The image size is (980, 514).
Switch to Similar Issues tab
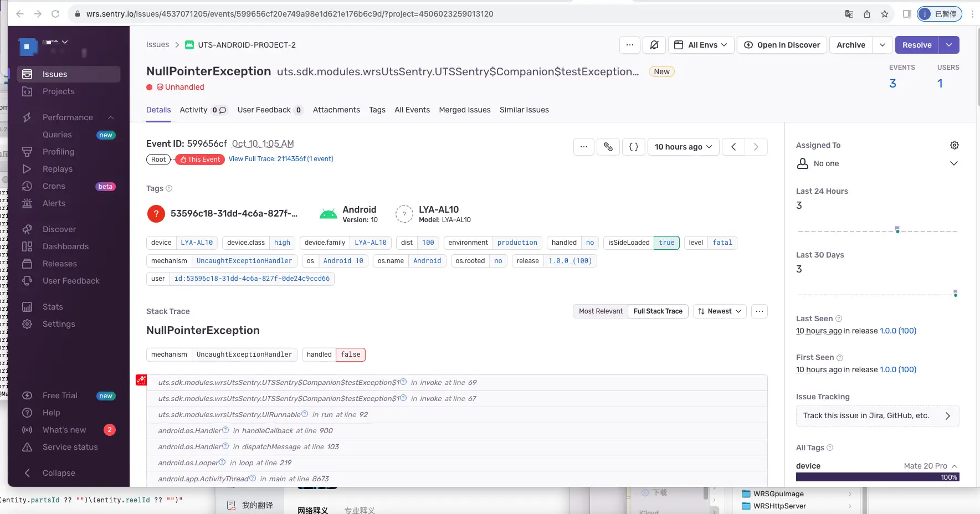coord(524,110)
